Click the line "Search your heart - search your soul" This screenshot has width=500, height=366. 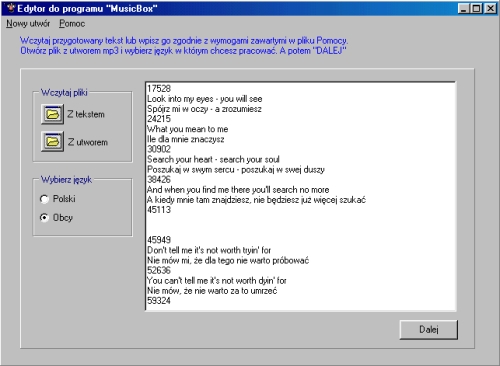(213, 160)
